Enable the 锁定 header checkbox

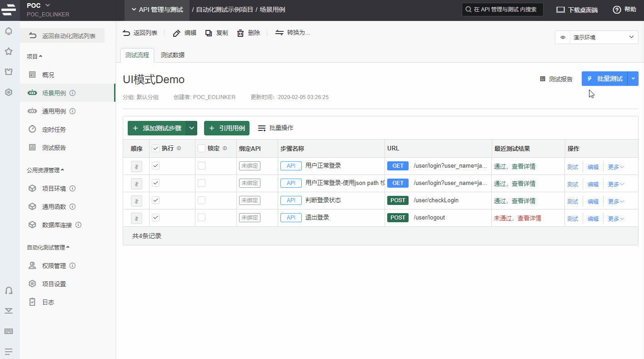pos(202,149)
